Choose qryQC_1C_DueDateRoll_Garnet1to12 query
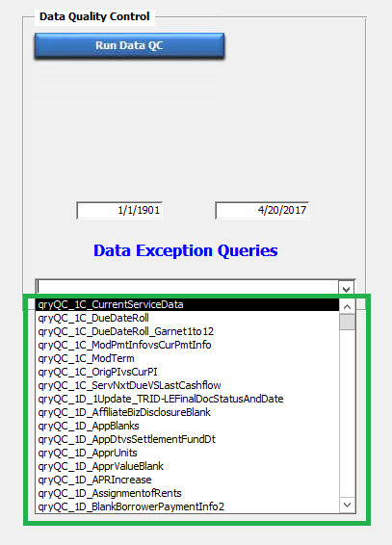This screenshot has height=545, width=392. click(187, 331)
